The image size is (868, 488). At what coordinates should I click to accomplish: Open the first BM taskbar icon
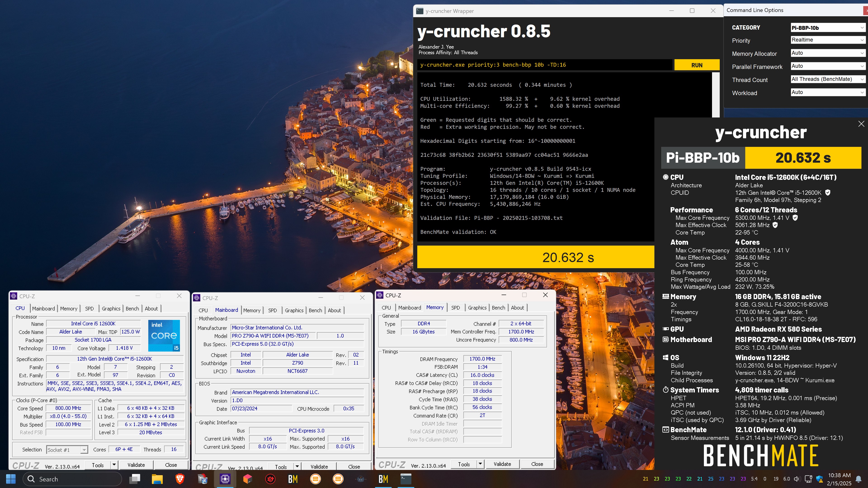pos(293,479)
